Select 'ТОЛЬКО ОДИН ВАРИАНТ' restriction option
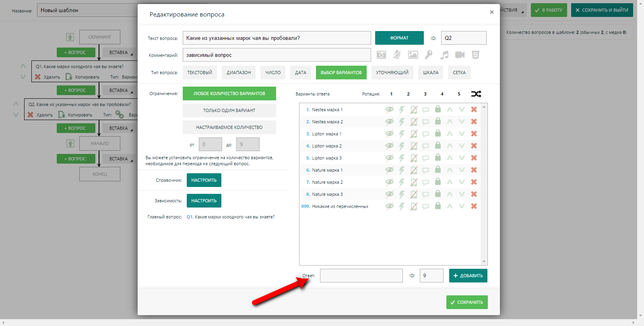Image resolution: width=644 pixels, height=326 pixels. click(x=229, y=110)
